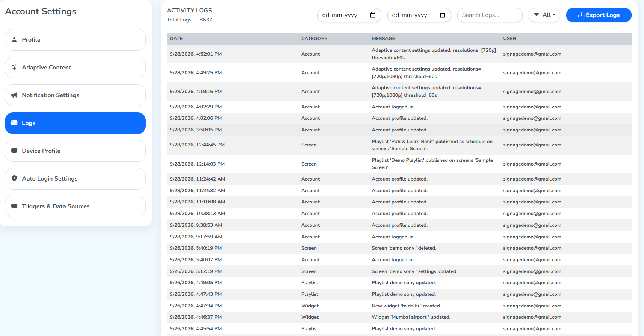Screen dimensions: 644x336
Task: Focus the Search Logs input field
Action: pos(490,15)
